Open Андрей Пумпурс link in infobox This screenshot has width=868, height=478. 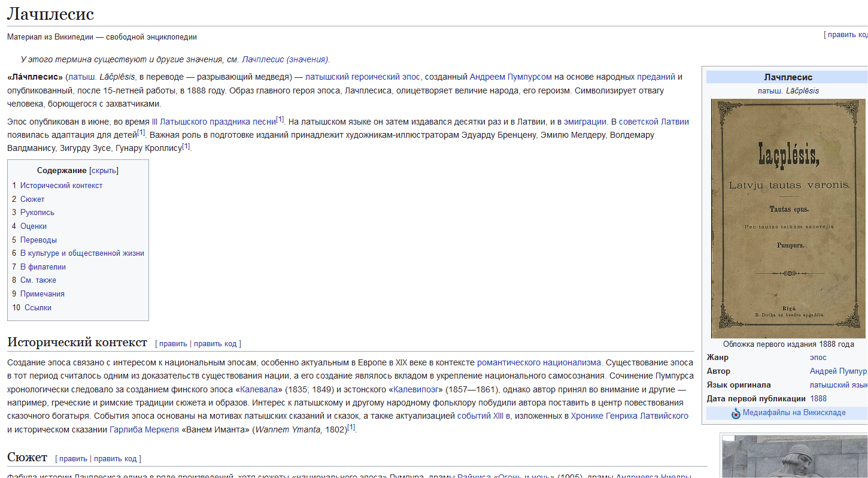point(839,371)
